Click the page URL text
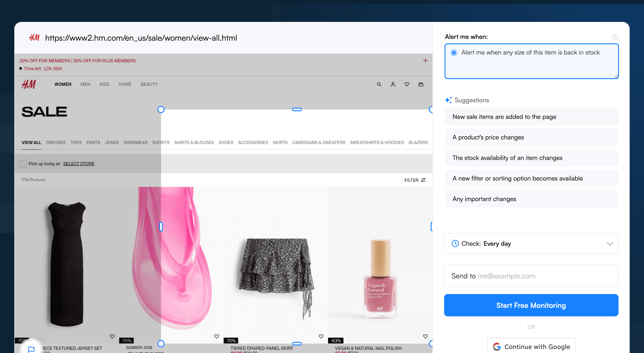The image size is (644, 353). (x=141, y=38)
